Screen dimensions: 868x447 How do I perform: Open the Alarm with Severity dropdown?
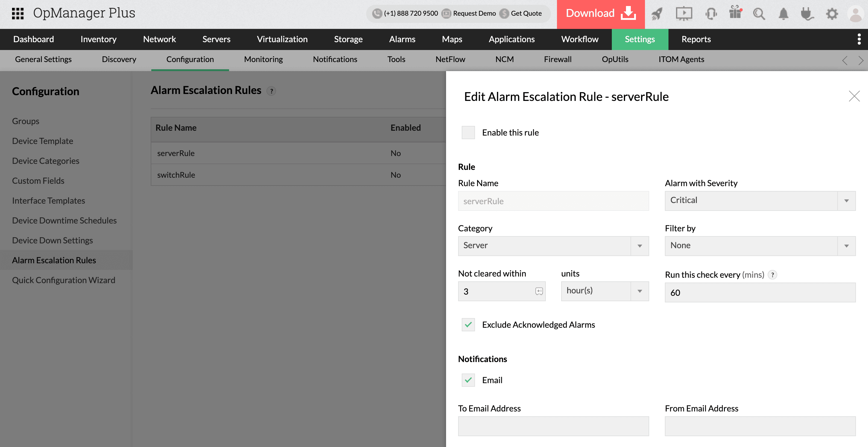pyautogui.click(x=760, y=201)
